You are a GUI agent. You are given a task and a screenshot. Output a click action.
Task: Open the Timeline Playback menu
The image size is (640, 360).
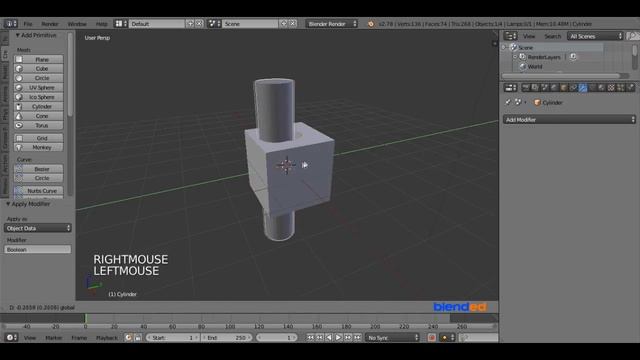107,338
